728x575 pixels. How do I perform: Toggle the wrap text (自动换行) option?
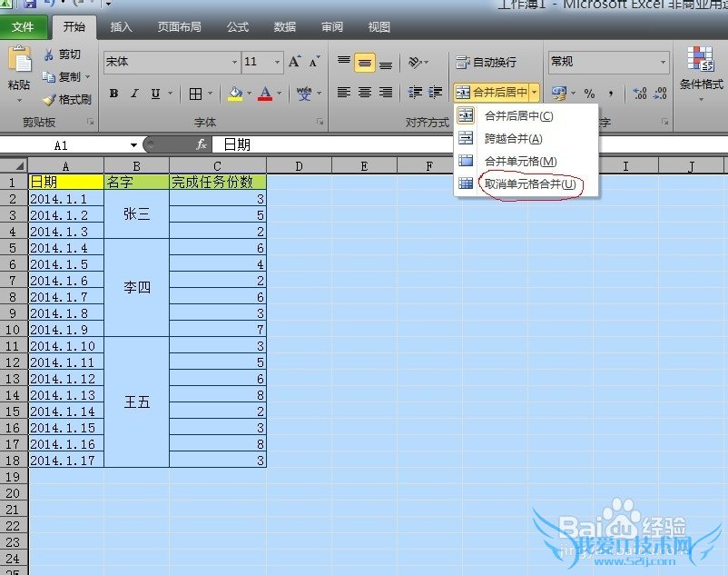coord(487,62)
